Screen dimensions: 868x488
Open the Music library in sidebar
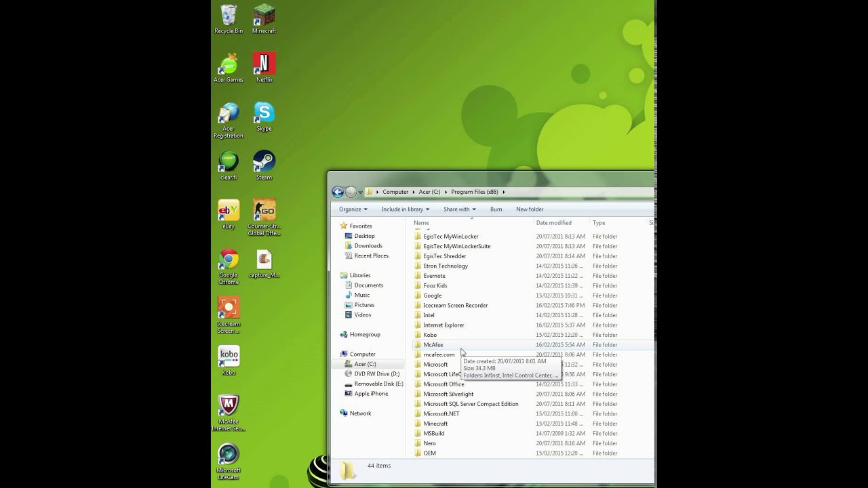tap(361, 295)
